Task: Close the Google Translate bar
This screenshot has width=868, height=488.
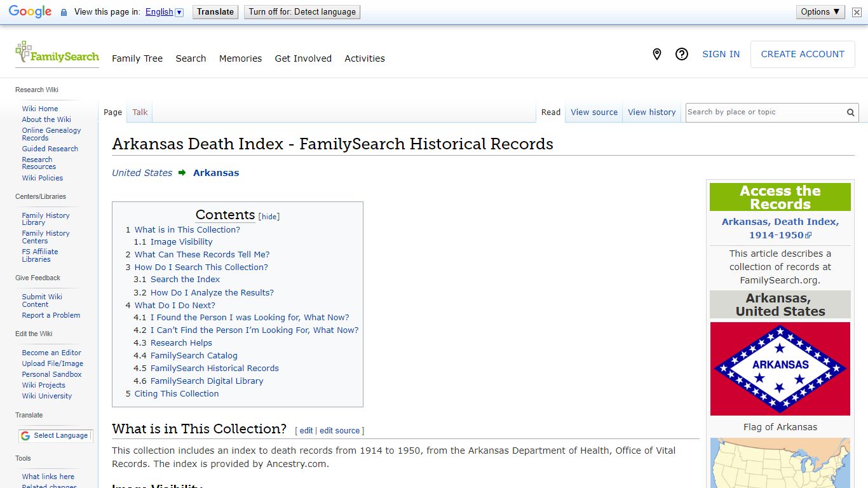Action: [x=857, y=12]
